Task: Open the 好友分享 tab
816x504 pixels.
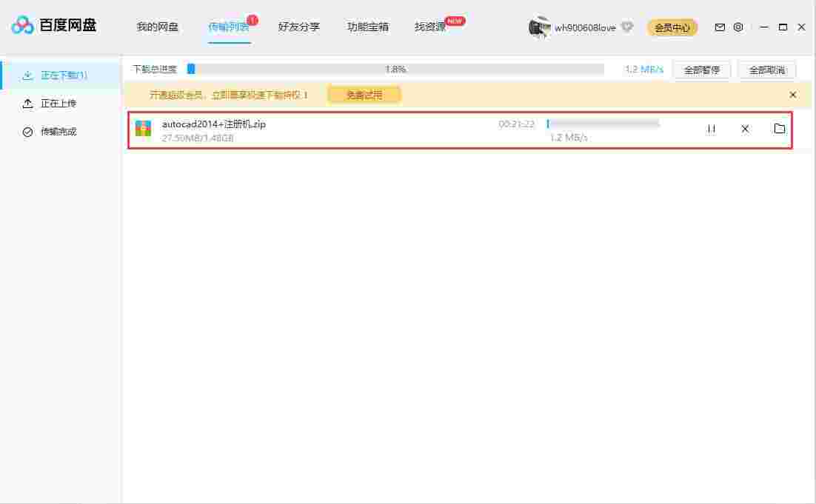Action: pos(298,27)
